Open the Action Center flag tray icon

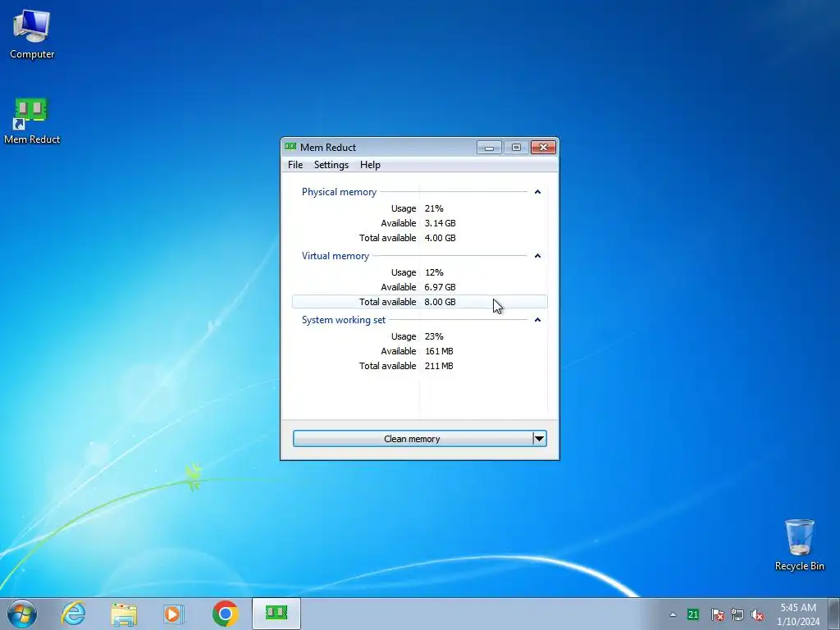click(x=717, y=614)
